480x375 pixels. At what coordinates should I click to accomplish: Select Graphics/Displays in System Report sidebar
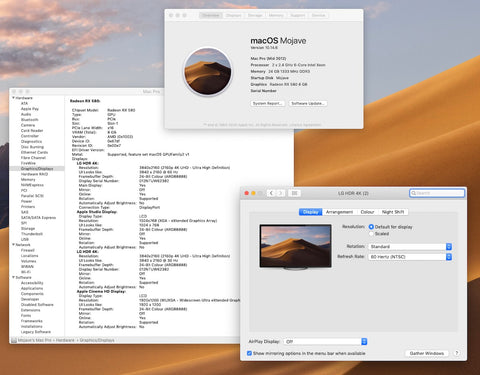[37, 169]
